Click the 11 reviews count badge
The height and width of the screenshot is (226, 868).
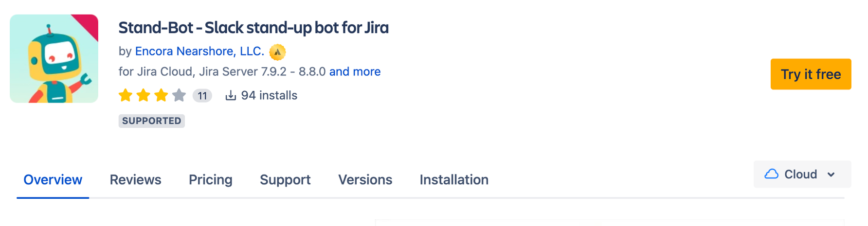point(202,96)
